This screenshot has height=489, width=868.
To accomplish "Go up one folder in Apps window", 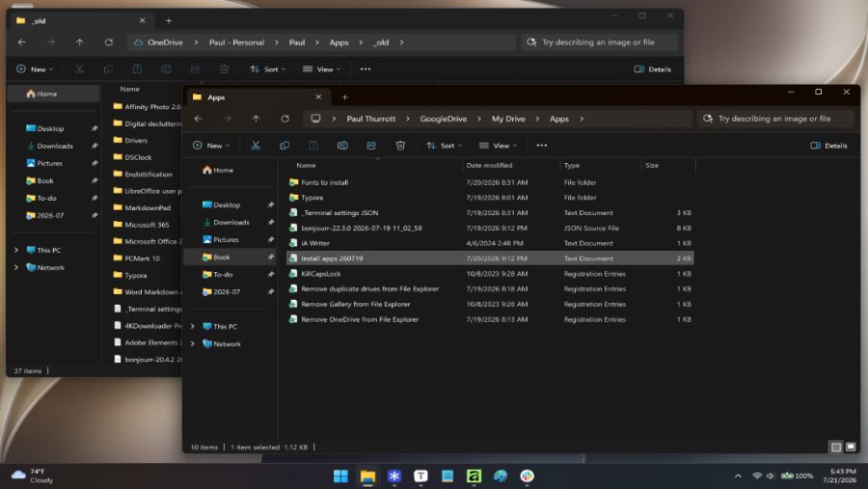I will pos(256,119).
